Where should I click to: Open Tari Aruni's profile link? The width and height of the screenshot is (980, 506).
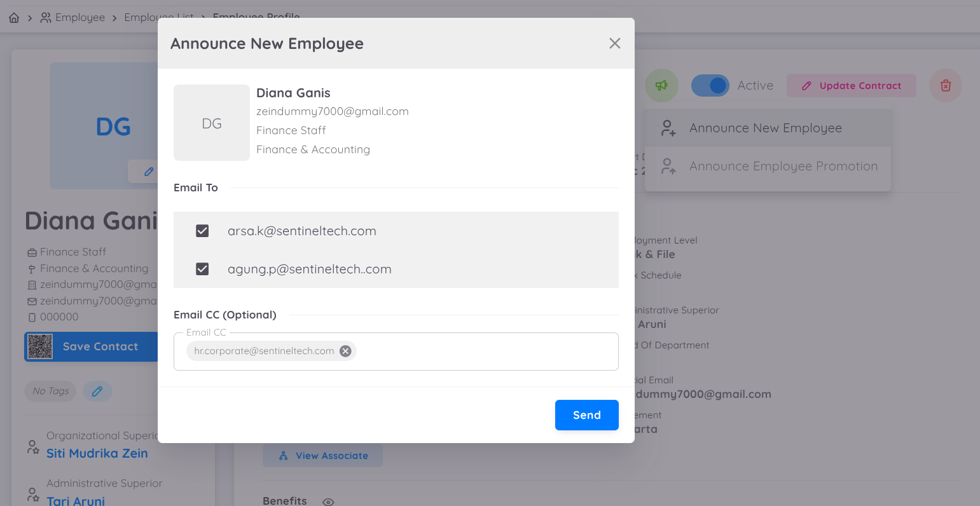76,500
